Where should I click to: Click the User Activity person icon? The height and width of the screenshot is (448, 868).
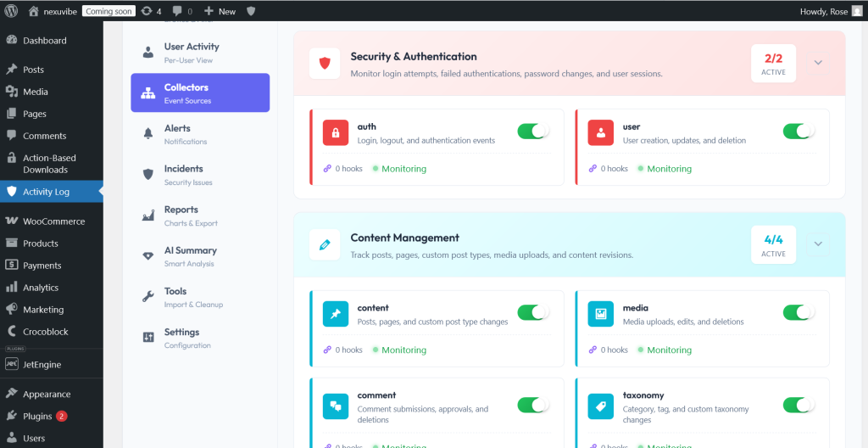(147, 52)
